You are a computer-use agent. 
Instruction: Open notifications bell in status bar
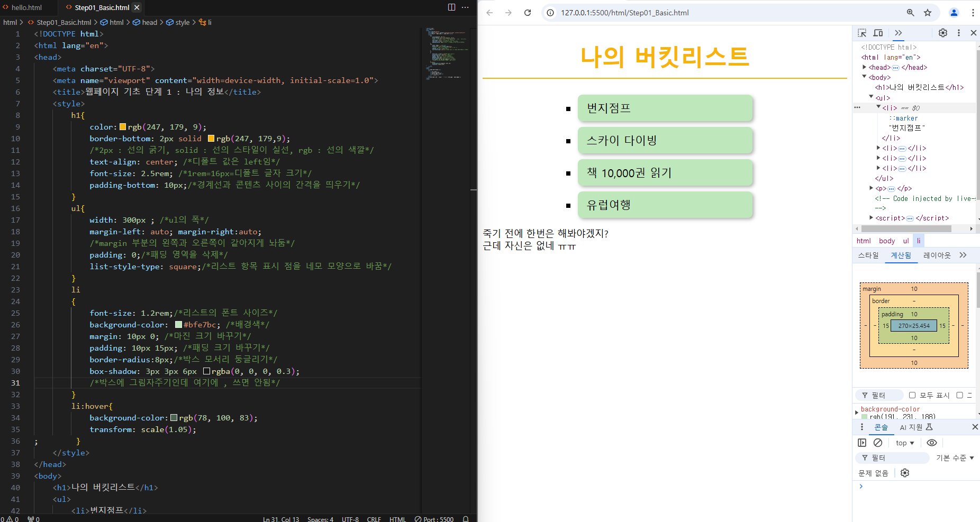pyautogui.click(x=466, y=519)
